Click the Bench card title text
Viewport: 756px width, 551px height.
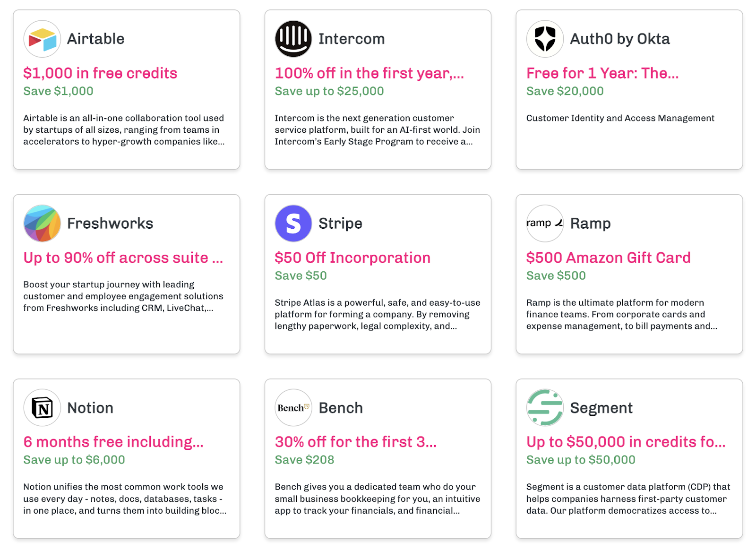[x=341, y=408]
